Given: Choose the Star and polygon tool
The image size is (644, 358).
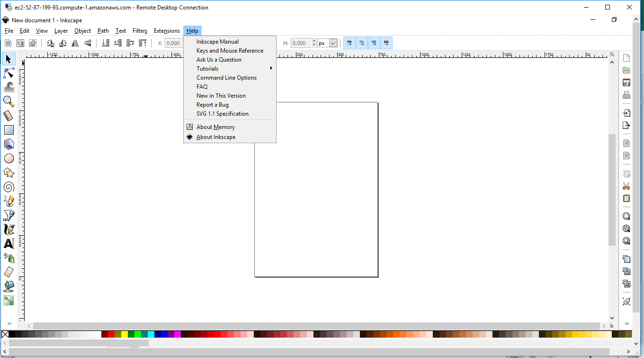Looking at the screenshot, I should [x=9, y=173].
